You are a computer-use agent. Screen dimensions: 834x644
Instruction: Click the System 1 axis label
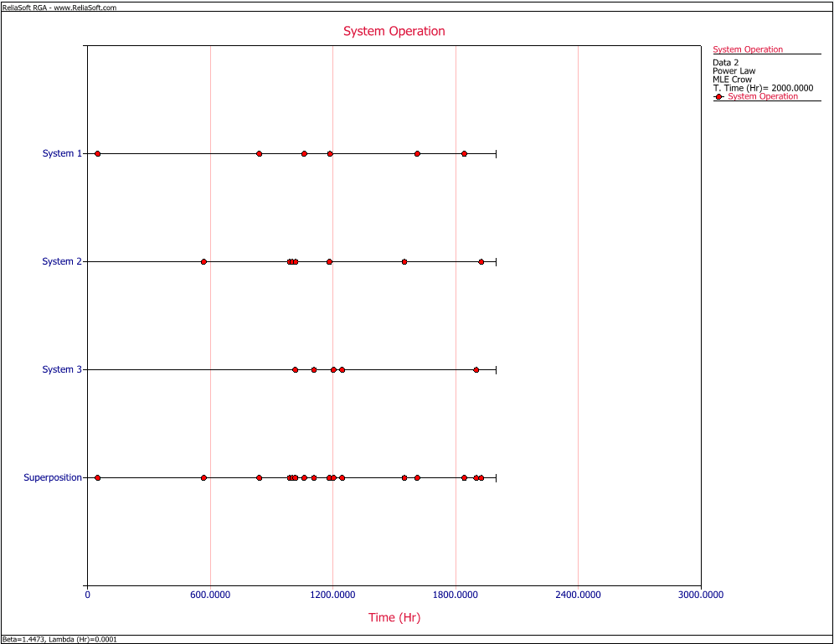coord(62,153)
